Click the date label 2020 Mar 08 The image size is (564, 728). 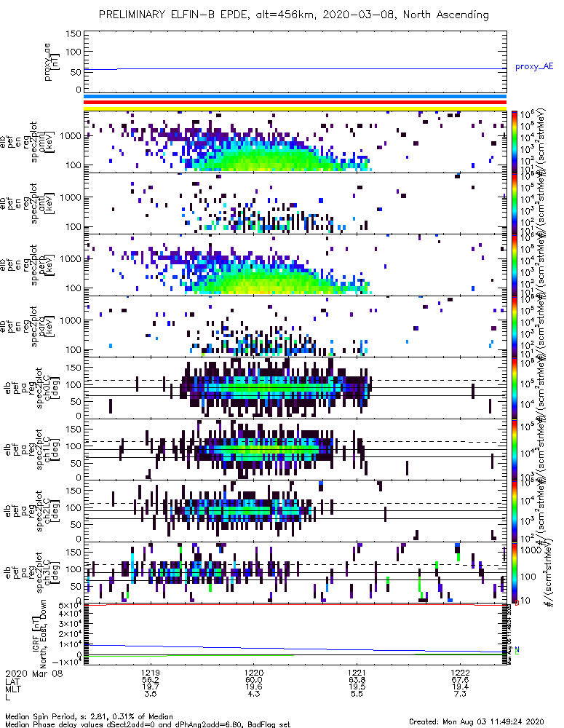34,673
